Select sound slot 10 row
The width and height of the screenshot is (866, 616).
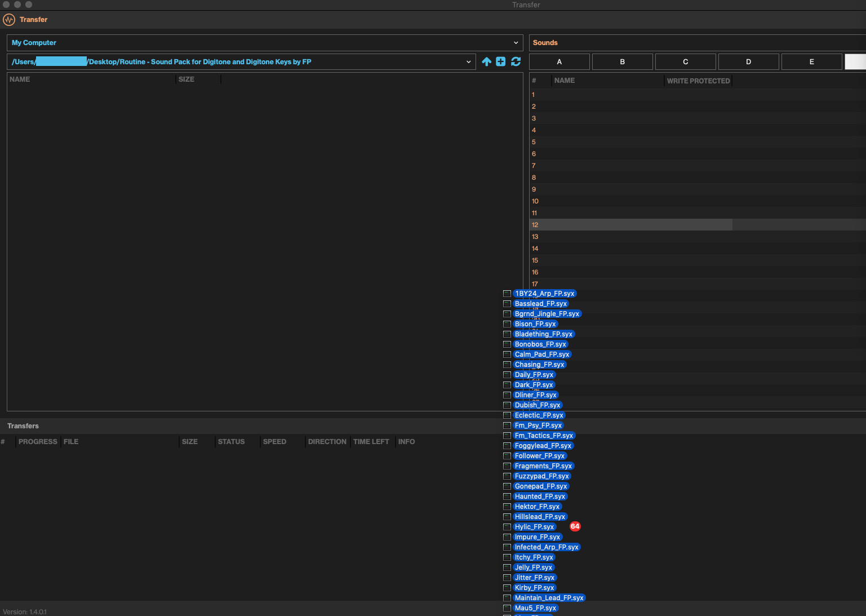click(698, 201)
